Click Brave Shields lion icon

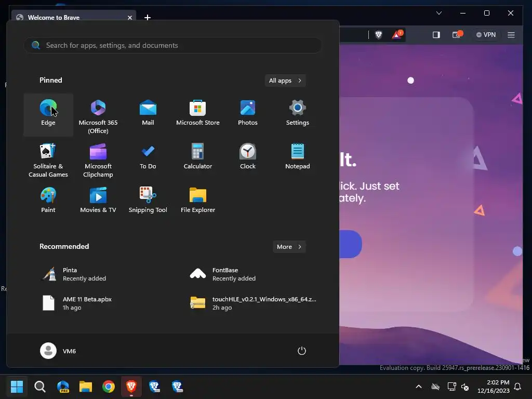tap(379, 35)
